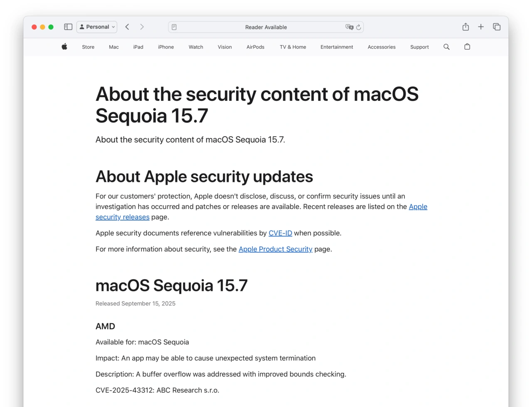
Task: Select the Mac menu item
Action: coord(113,47)
